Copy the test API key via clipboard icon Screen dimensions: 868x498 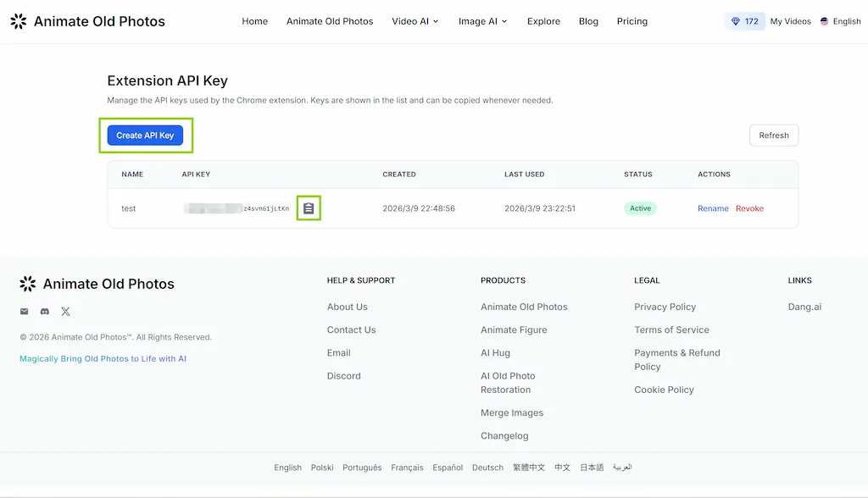[x=309, y=208]
